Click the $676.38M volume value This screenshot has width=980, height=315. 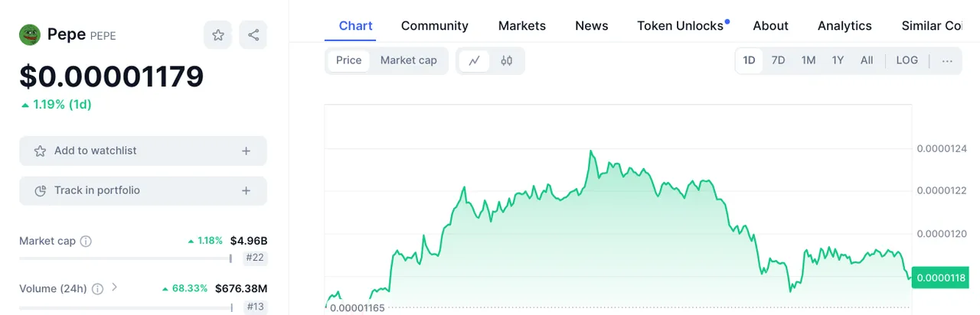point(241,289)
